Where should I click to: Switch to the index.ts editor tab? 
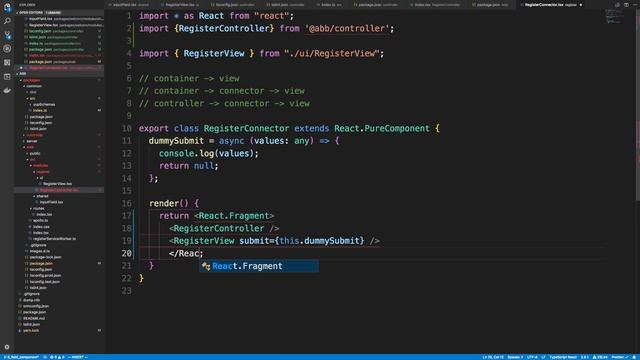[331, 5]
